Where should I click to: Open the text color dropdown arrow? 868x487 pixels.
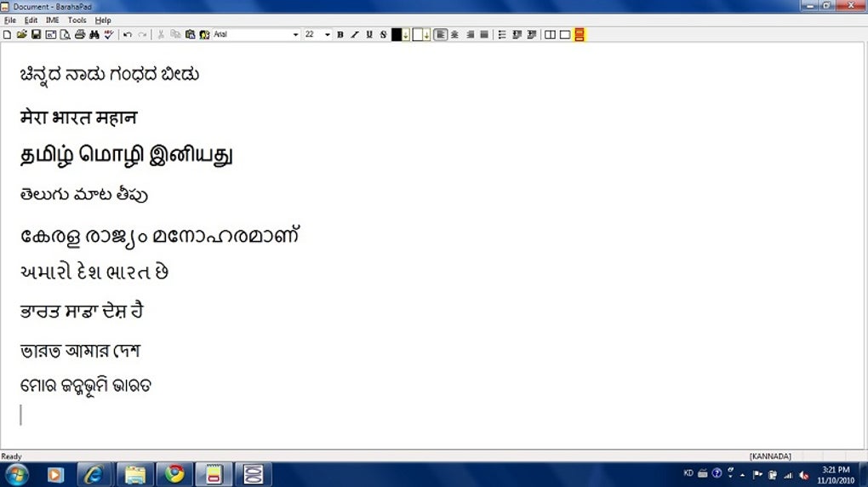pyautogui.click(x=406, y=34)
